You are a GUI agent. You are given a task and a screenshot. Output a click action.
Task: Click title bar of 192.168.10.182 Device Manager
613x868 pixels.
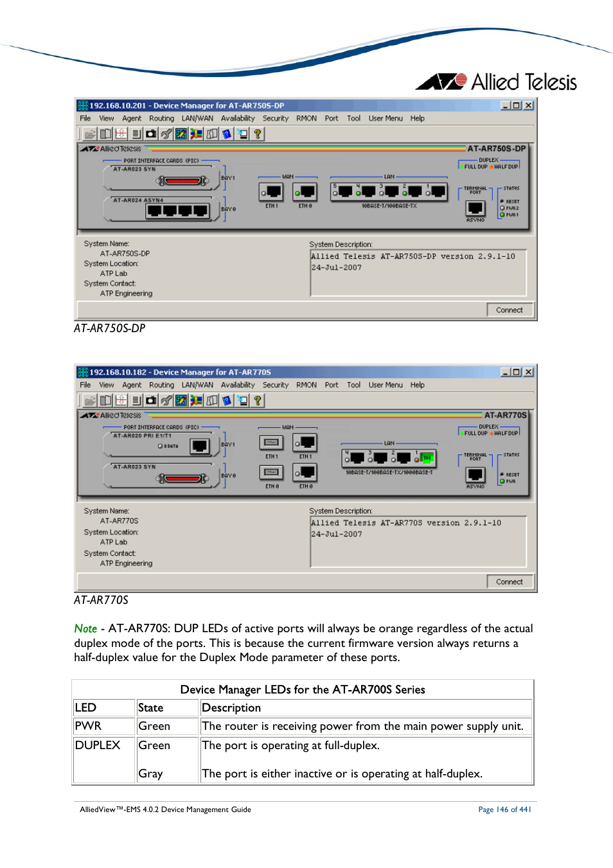click(x=306, y=372)
